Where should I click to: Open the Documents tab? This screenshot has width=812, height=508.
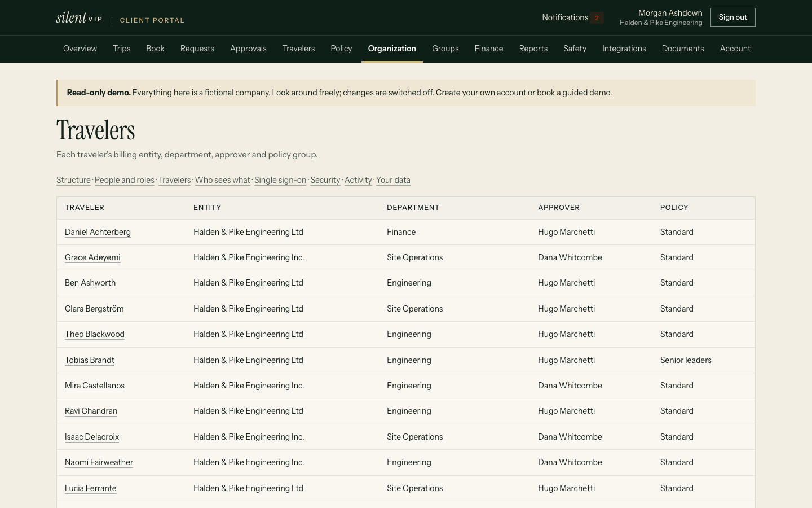[x=683, y=49]
